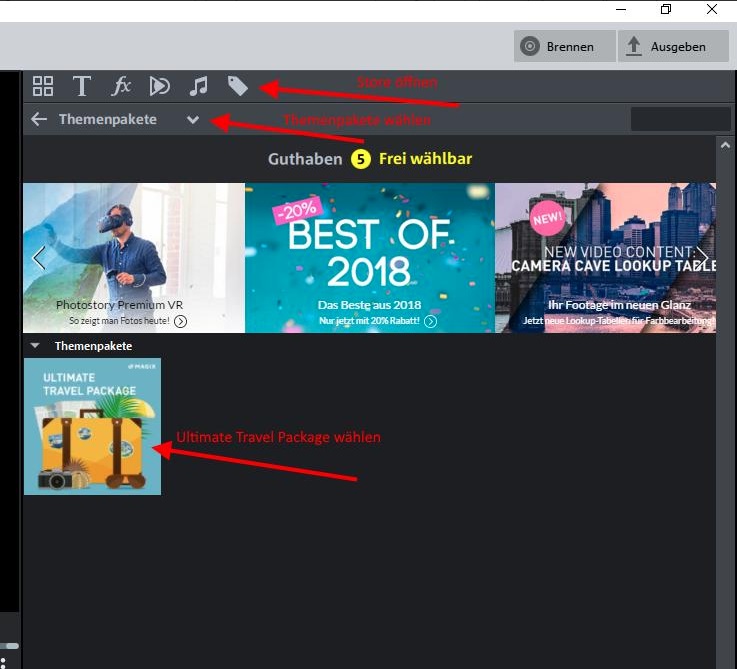737x669 pixels.
Task: Open the fx effects tab
Action: coord(121,86)
